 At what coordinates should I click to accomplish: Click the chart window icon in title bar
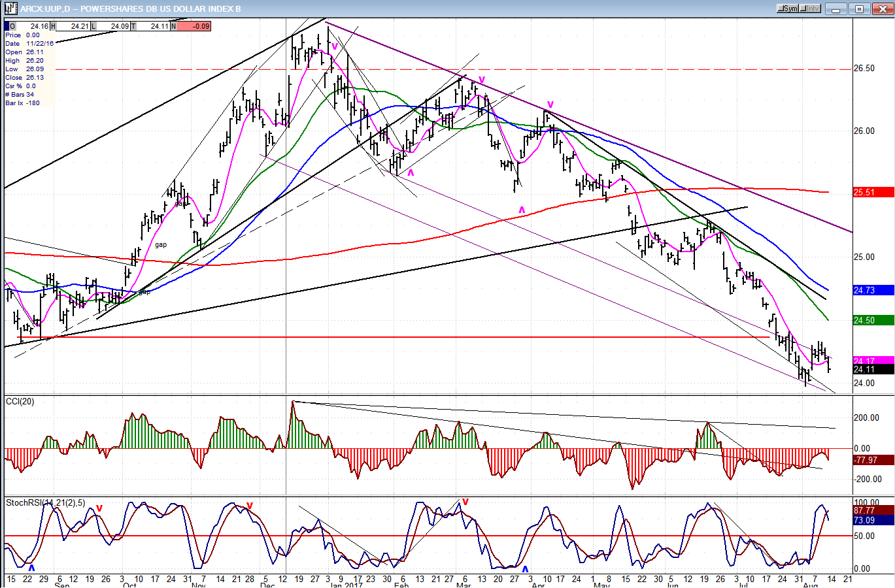tap(10, 8)
